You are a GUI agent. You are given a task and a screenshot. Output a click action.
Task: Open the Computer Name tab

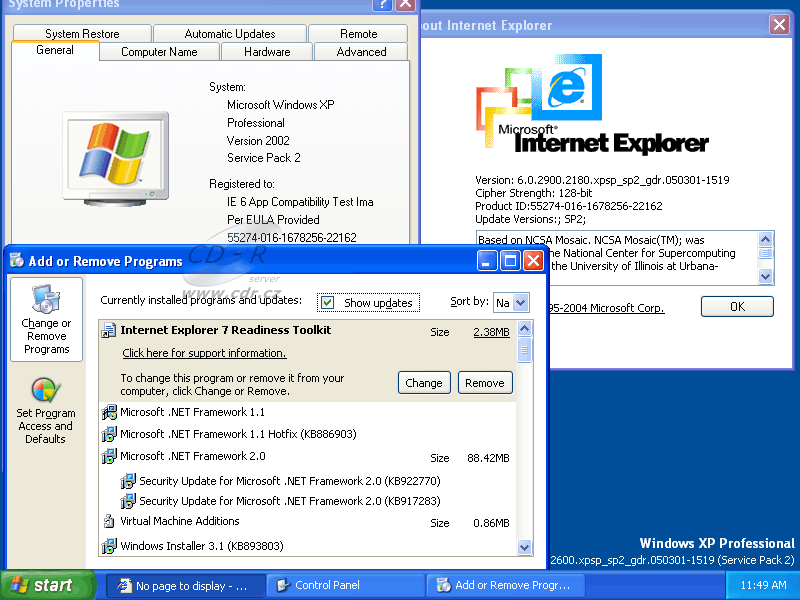point(159,52)
